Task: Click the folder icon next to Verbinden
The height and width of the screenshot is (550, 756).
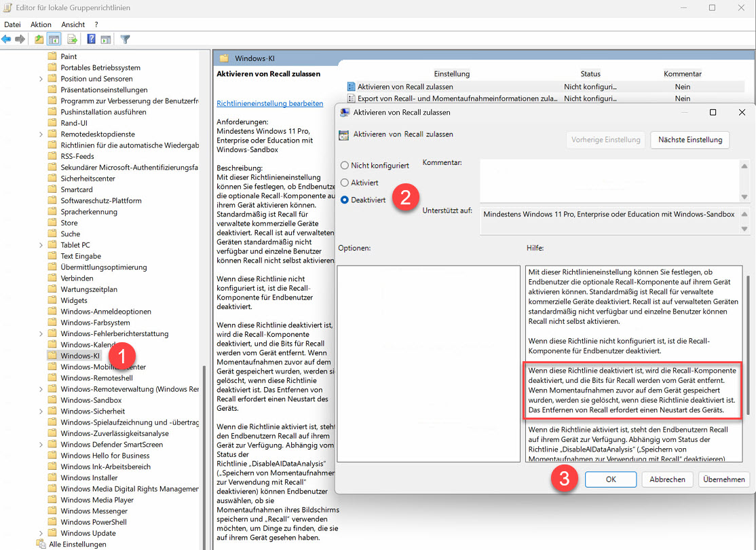Action: (x=52, y=278)
